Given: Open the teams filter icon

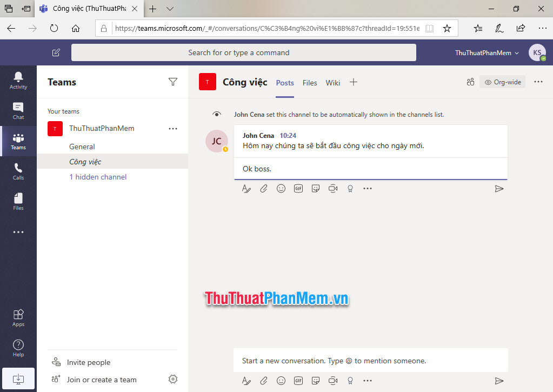Looking at the screenshot, I should click(173, 81).
